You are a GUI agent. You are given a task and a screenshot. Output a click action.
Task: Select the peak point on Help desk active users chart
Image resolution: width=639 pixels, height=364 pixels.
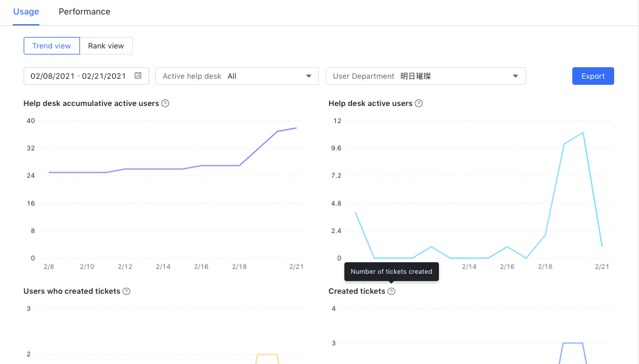pos(583,132)
